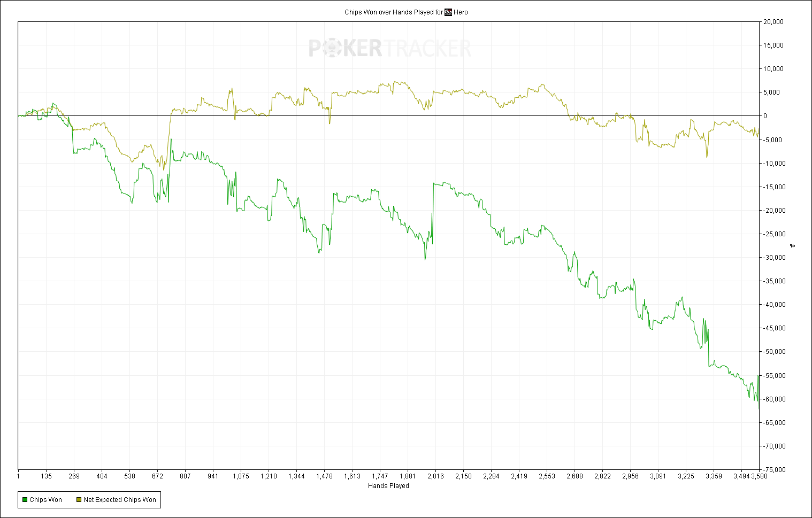The width and height of the screenshot is (812, 518).
Task: Click the x-axis tick label '2,956'
Action: 630,476
